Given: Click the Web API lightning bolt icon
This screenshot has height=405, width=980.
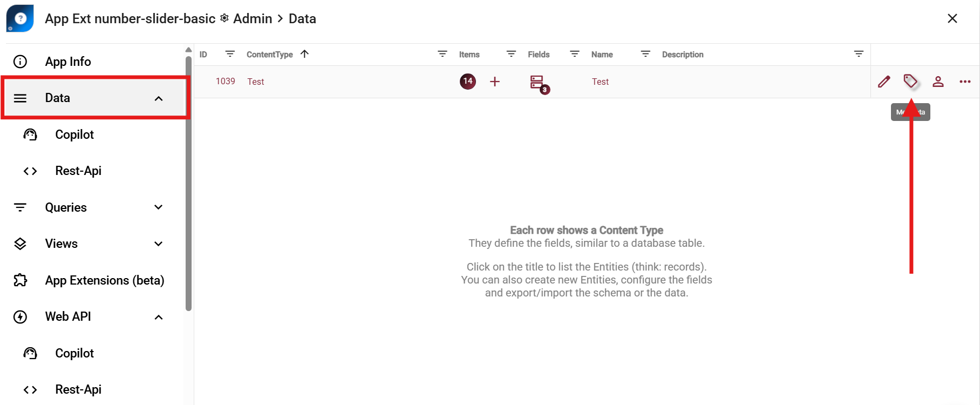Looking at the screenshot, I should [20, 317].
